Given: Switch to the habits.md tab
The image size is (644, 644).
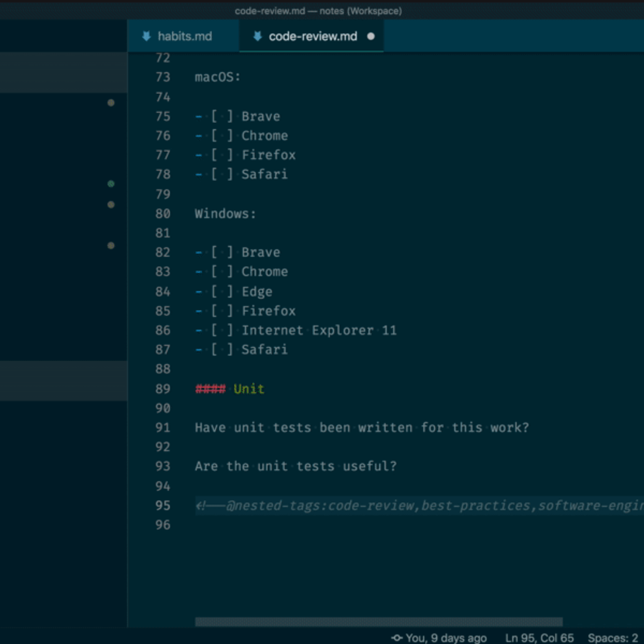Looking at the screenshot, I should click(182, 36).
